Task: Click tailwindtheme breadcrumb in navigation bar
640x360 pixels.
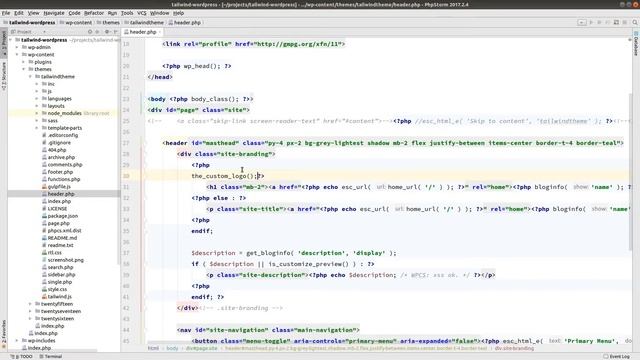Action: pyautogui.click(x=144, y=22)
